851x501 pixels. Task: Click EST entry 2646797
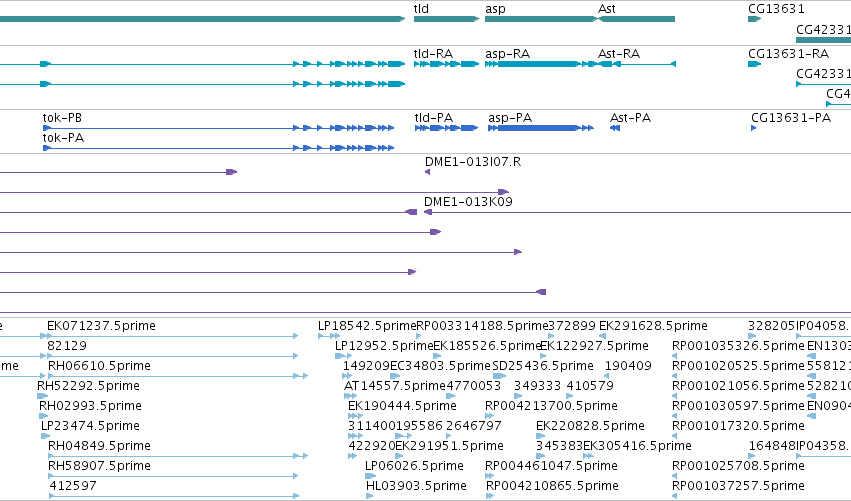tap(474, 426)
